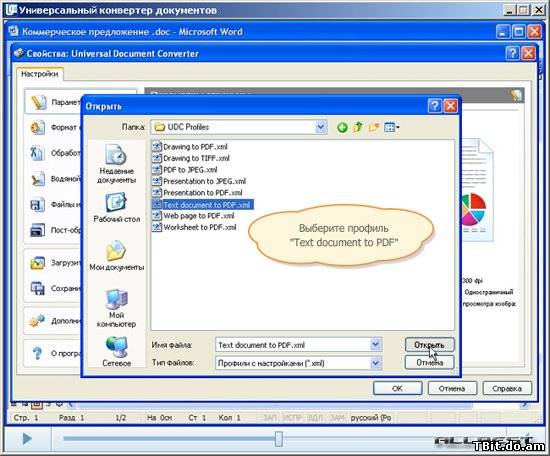Click ЗАП indicator in Word status bar
Image resolution: width=550 pixels, height=456 pixels.
(x=270, y=418)
